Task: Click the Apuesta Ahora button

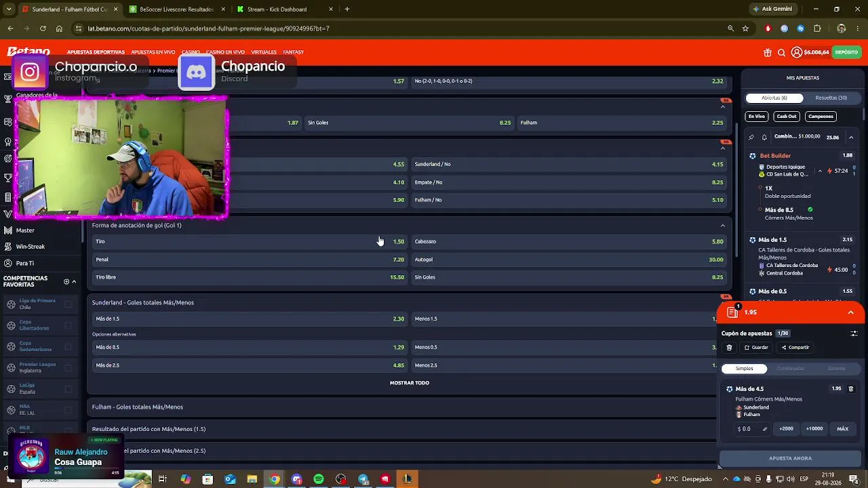Action: click(x=790, y=458)
